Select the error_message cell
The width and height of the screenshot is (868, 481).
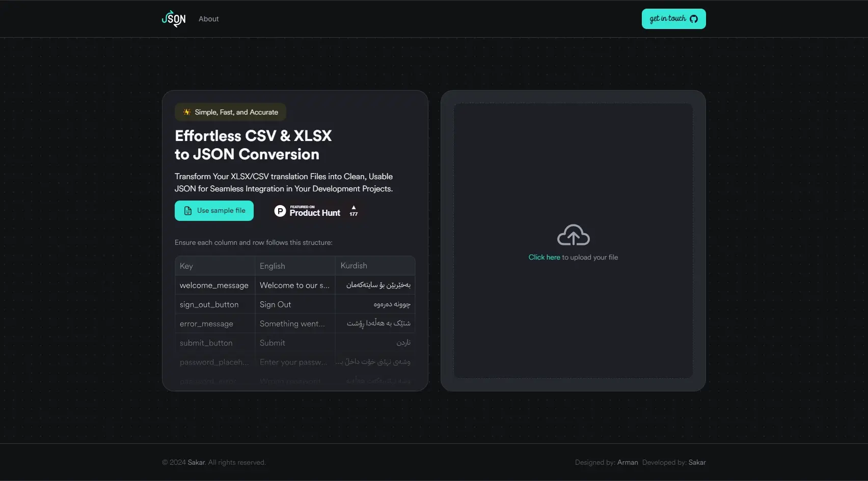[x=215, y=324]
